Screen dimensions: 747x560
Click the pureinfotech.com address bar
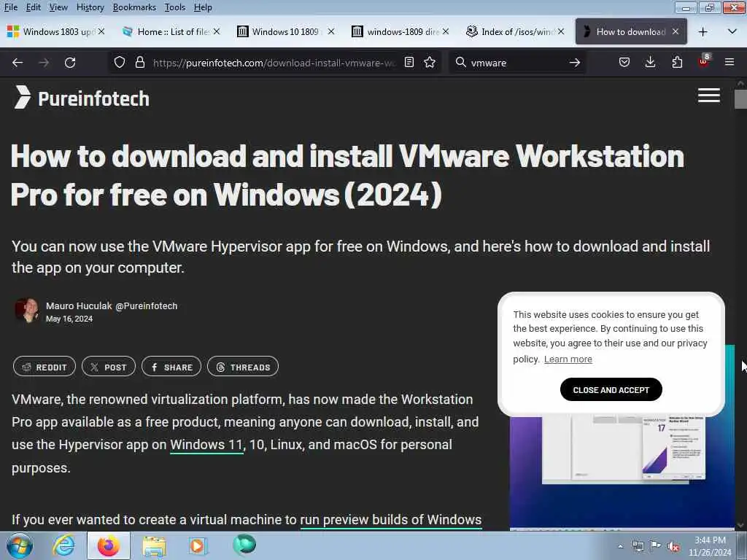coord(274,63)
